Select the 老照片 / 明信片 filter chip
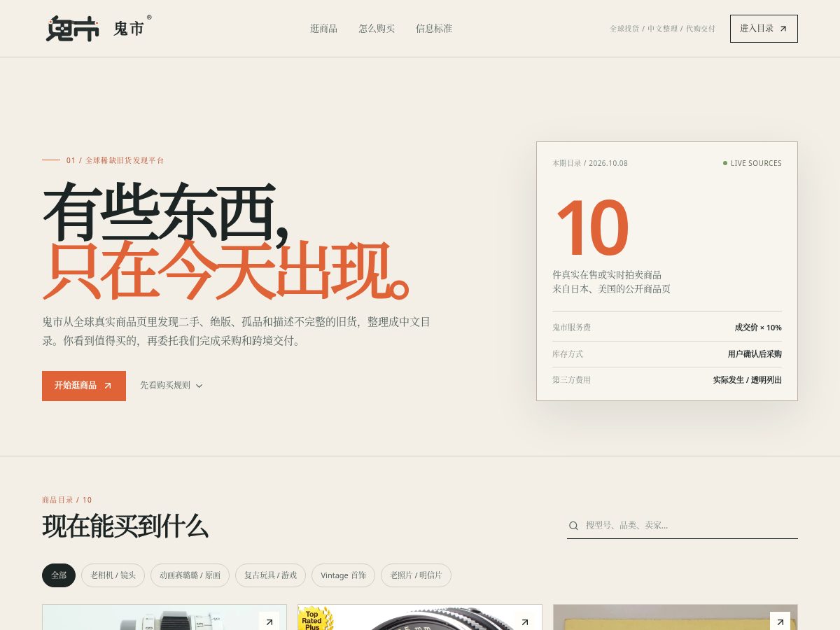 (x=416, y=575)
